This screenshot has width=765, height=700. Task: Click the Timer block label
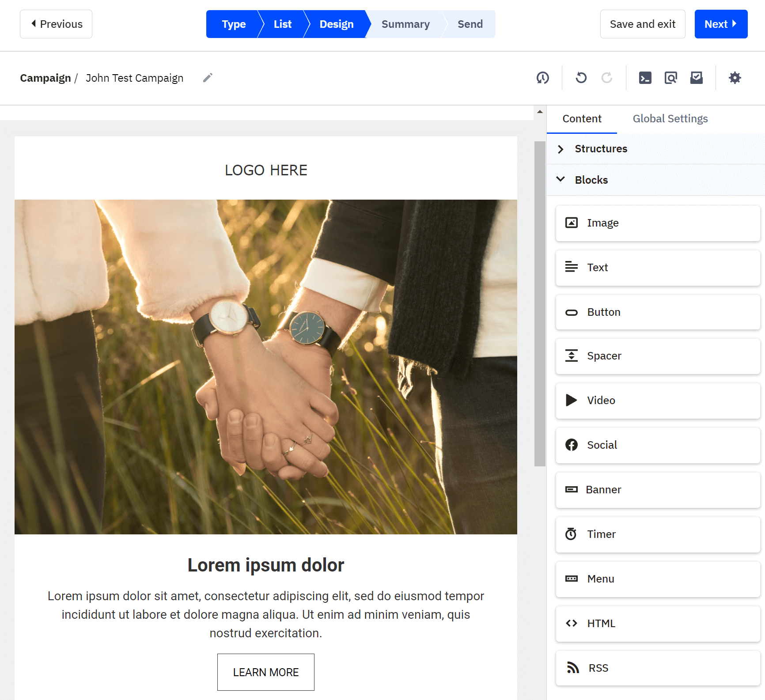[601, 534]
